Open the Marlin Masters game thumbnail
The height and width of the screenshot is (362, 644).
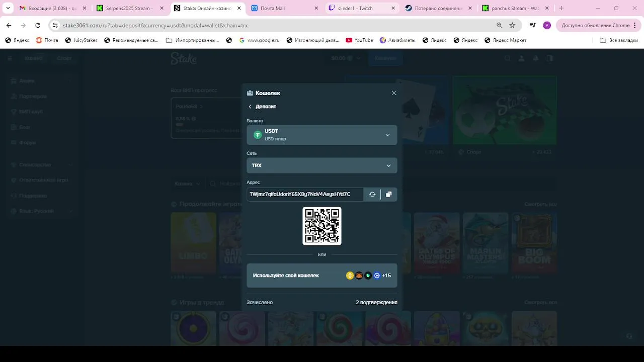[486, 243]
